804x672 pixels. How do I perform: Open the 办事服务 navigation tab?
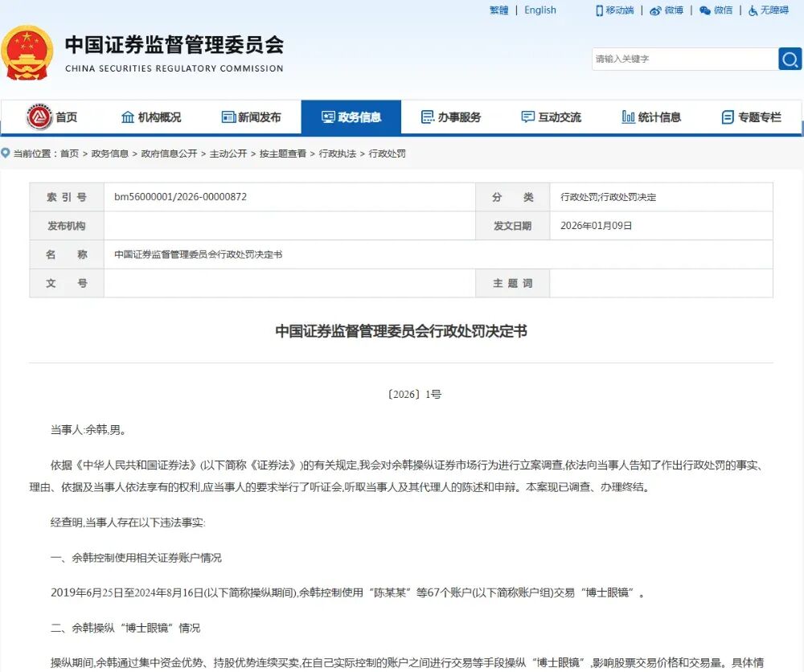point(450,117)
